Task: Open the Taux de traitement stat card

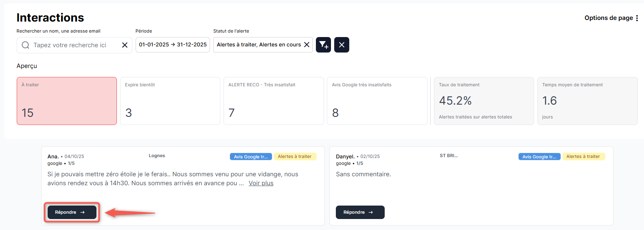Action: [484, 101]
